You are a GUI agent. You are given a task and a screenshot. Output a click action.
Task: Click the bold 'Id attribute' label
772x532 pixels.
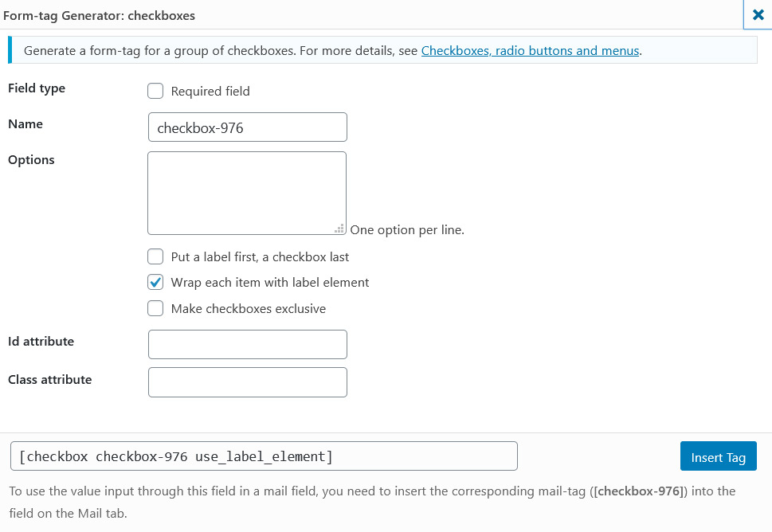tap(41, 342)
